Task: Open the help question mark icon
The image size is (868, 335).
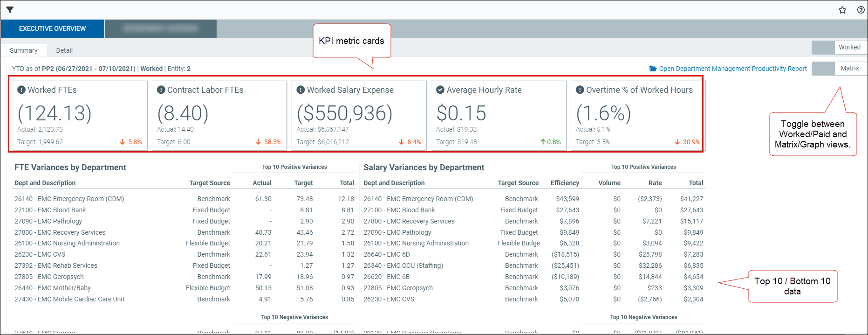Action: pyautogui.click(x=861, y=10)
